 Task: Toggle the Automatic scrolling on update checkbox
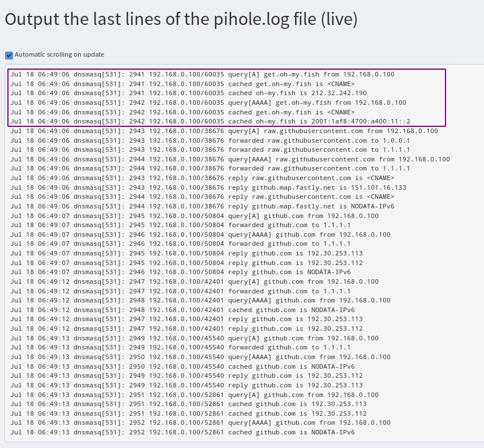(9, 55)
